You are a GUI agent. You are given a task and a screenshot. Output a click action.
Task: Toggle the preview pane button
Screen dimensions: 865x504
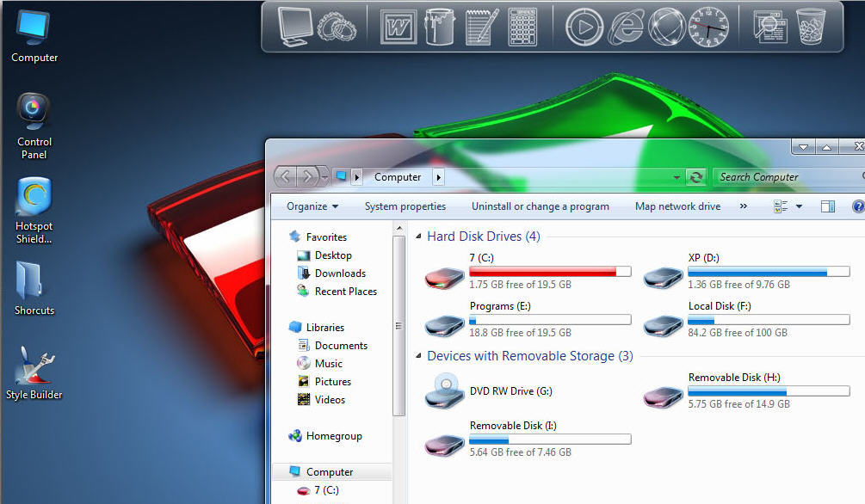(x=828, y=206)
